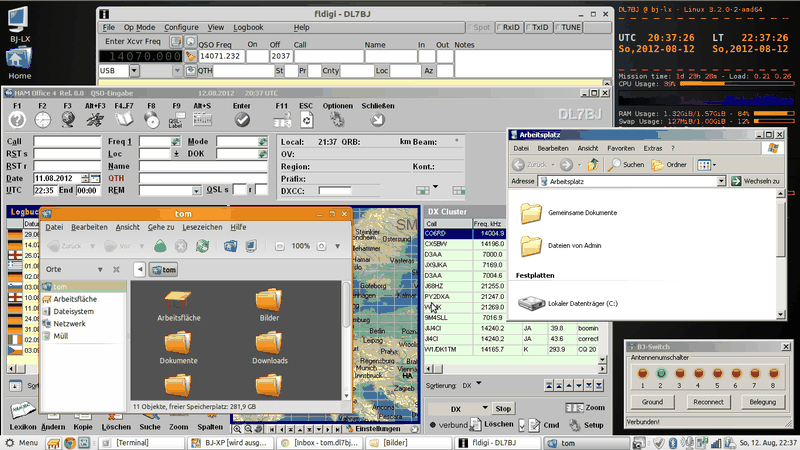Click the F11 icon in HAM Office
The height and width of the screenshot is (450, 800).
(x=282, y=120)
